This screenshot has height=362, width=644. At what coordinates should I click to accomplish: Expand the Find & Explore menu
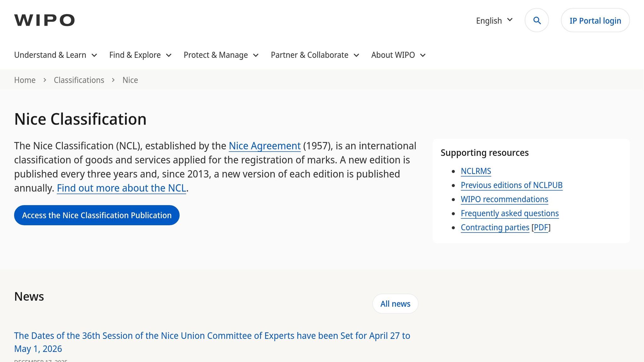coord(140,55)
